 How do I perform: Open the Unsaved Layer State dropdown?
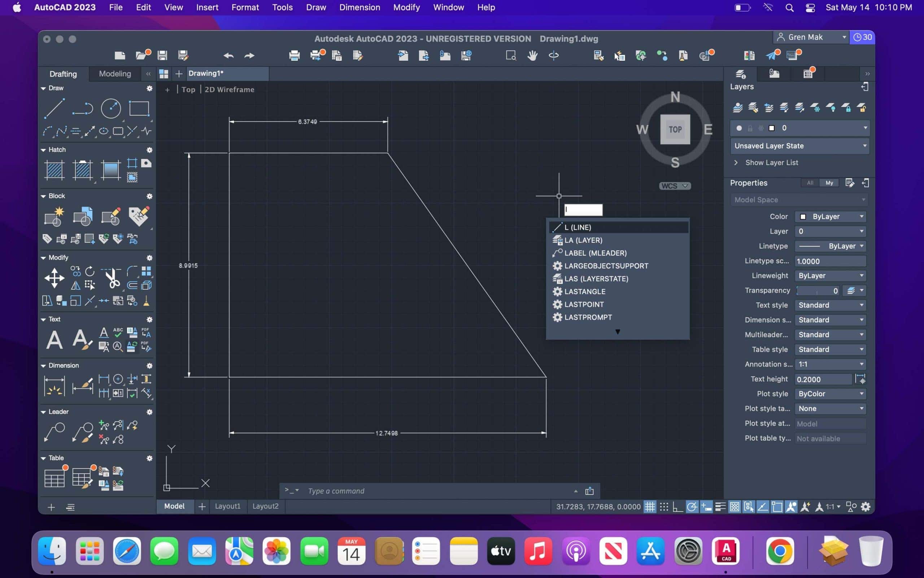point(800,146)
